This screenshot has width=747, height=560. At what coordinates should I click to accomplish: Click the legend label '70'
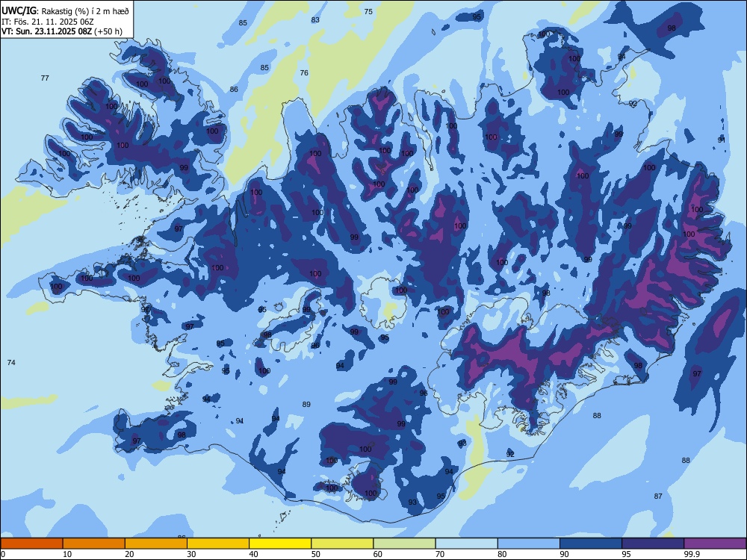[x=440, y=554]
